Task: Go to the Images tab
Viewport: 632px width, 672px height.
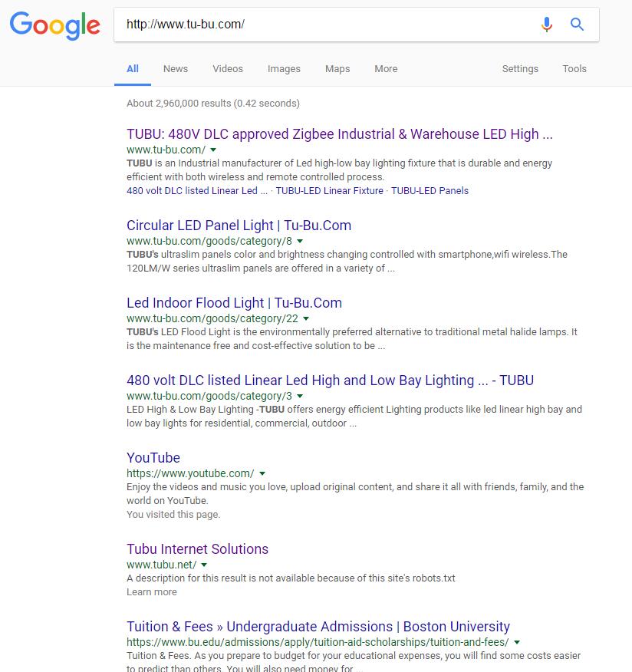Action: click(x=284, y=68)
